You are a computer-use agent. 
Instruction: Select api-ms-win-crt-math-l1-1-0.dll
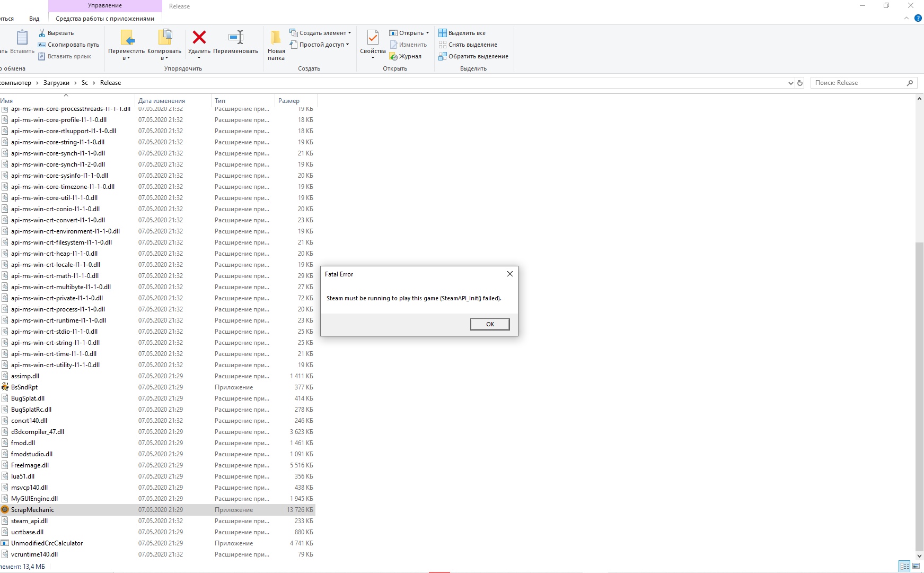point(157,276)
